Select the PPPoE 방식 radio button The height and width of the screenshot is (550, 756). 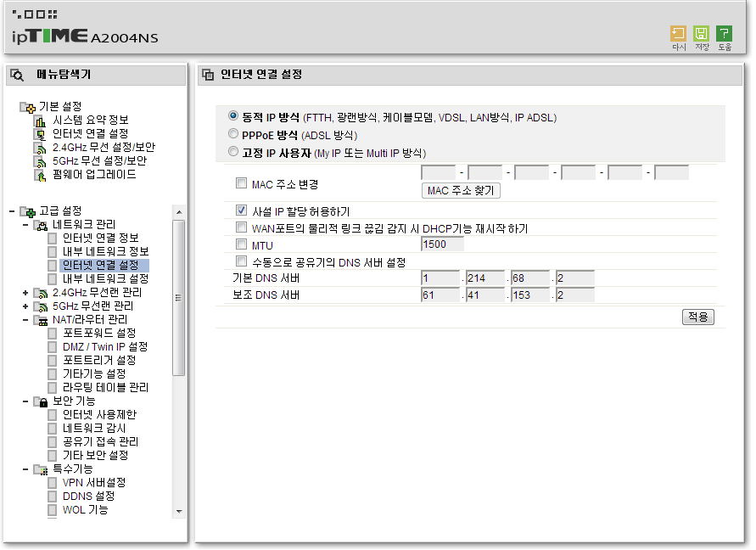click(x=233, y=133)
